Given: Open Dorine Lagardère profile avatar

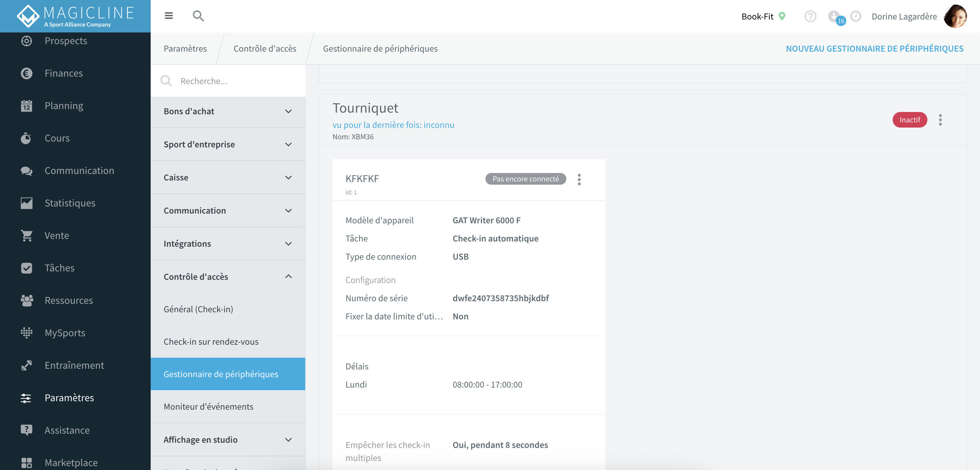Looking at the screenshot, I should [x=955, y=16].
